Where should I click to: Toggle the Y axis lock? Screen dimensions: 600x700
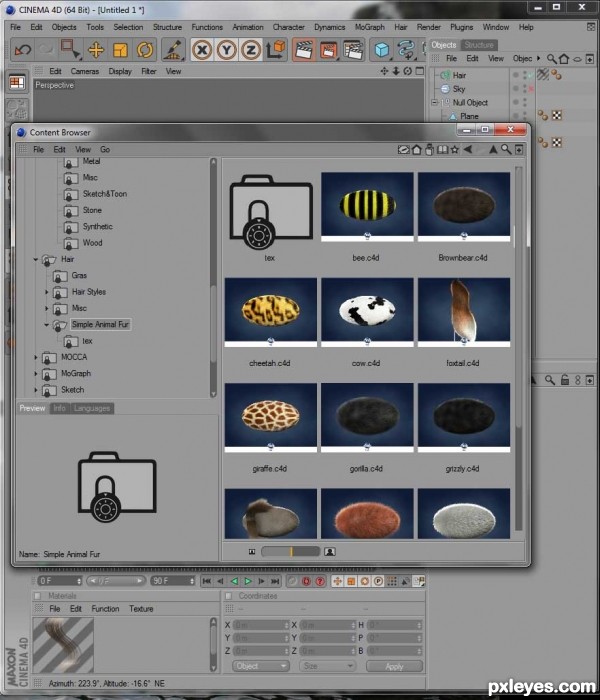(x=226, y=50)
